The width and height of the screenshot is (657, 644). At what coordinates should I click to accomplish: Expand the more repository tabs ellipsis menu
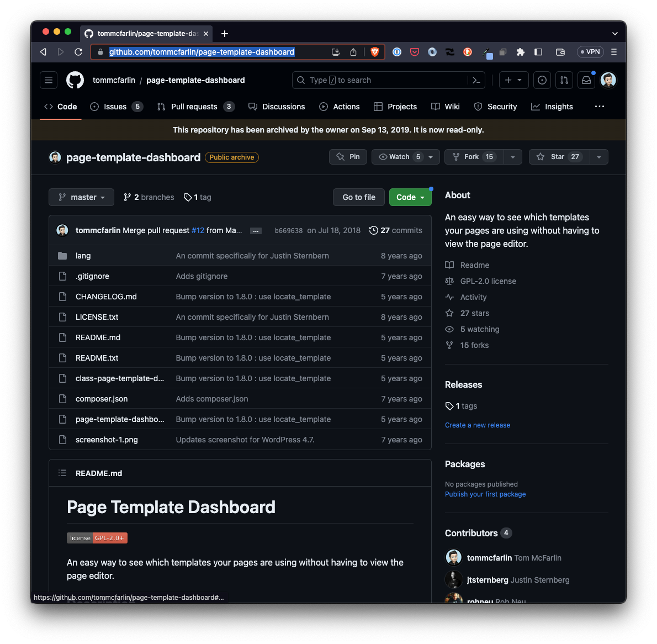(x=600, y=107)
